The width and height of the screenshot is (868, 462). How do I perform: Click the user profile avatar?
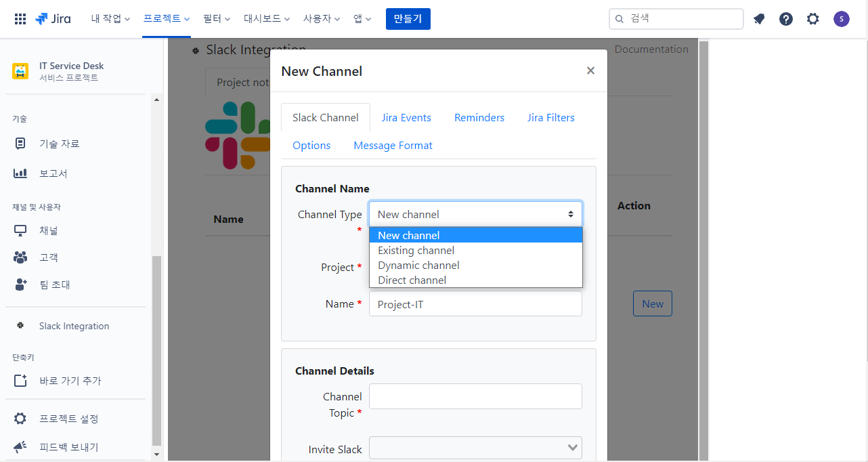pyautogui.click(x=841, y=19)
